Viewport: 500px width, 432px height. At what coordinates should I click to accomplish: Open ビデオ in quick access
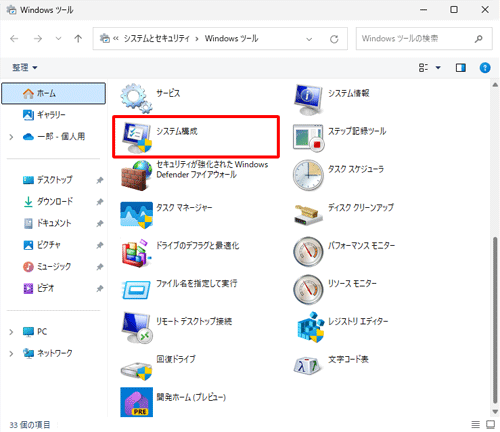(54, 288)
